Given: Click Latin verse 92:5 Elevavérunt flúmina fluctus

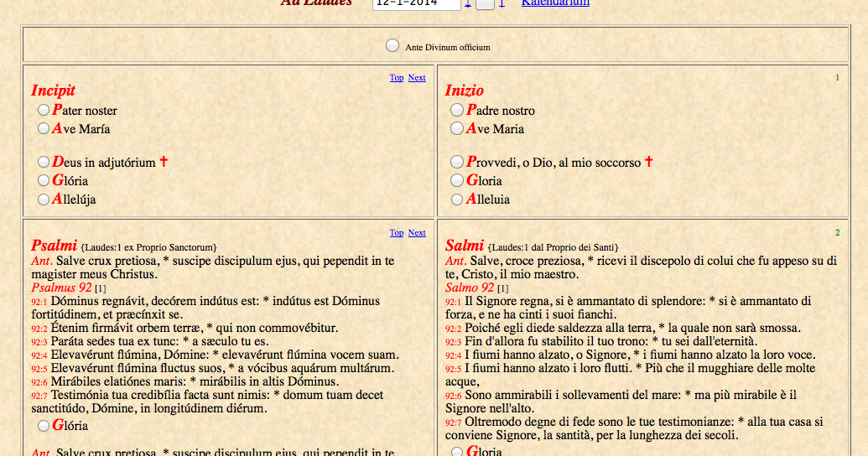Looking at the screenshot, I should [x=212, y=368].
